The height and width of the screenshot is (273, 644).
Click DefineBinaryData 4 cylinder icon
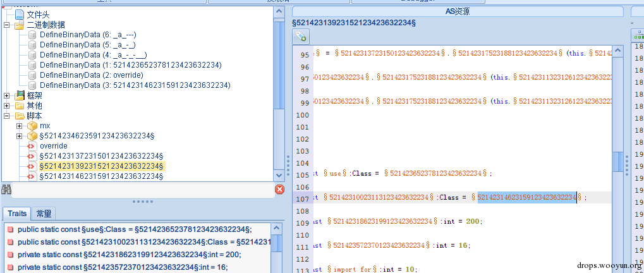pos(32,55)
